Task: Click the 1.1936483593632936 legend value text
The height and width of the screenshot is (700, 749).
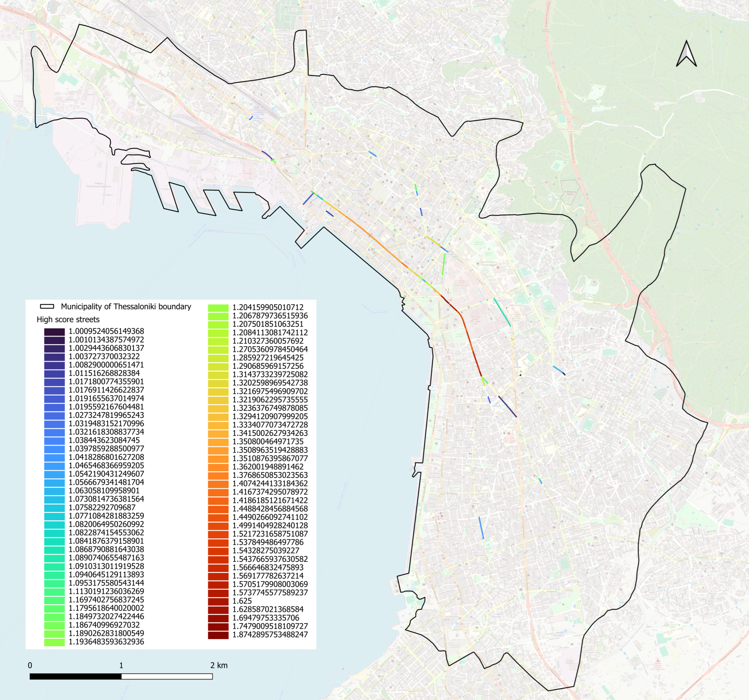Action: (x=106, y=642)
